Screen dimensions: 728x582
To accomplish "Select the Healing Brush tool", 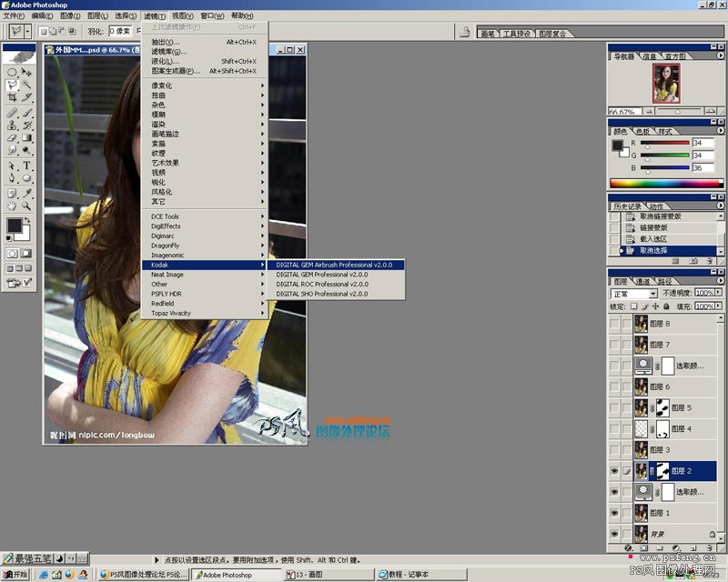I will pyautogui.click(x=12, y=113).
